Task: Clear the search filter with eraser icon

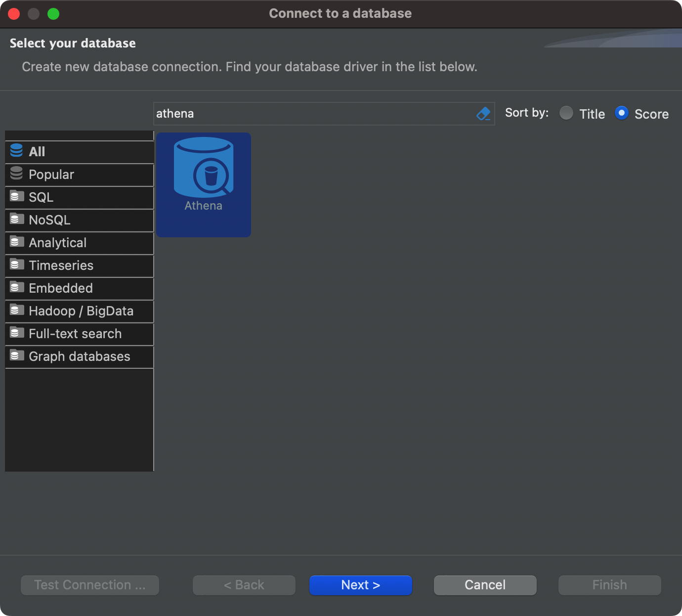Action: [x=483, y=114]
